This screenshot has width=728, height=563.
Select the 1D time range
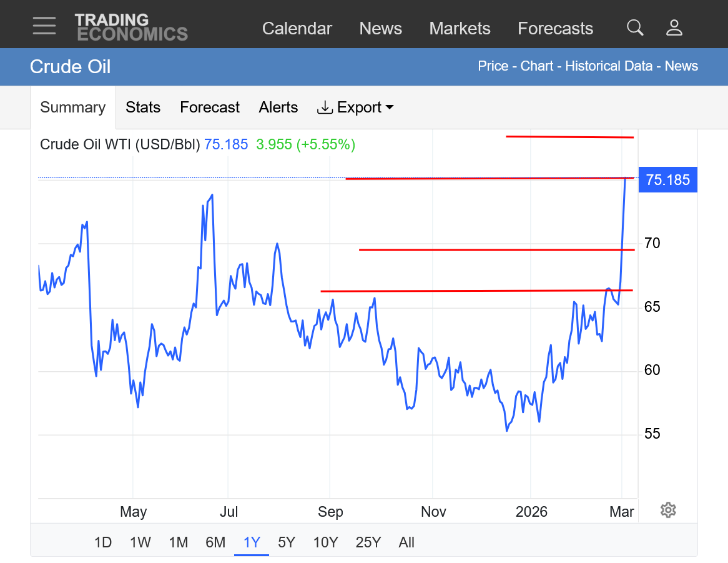click(x=103, y=542)
